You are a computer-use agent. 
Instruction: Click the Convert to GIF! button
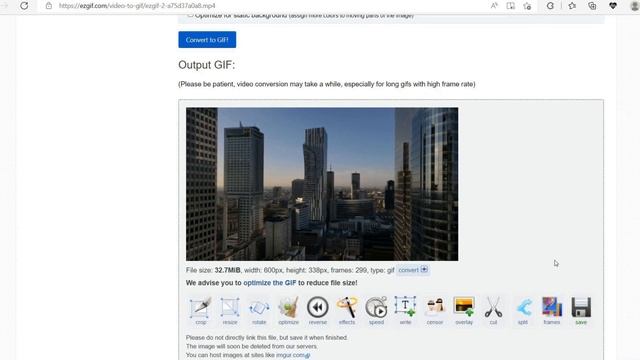click(x=207, y=40)
